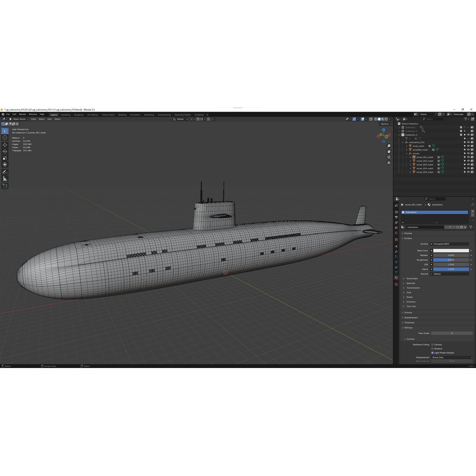Select the Select Box tool

(x=5, y=131)
